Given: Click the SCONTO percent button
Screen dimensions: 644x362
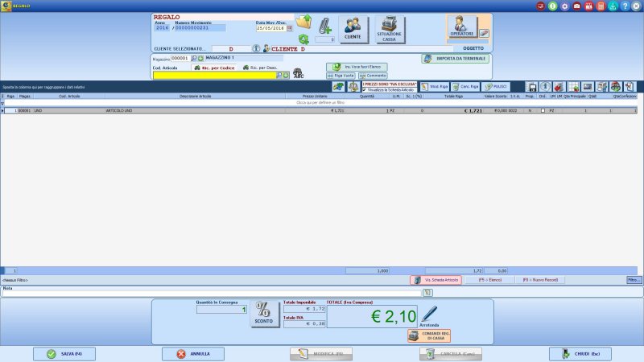Looking at the screenshot, I should [264, 314].
